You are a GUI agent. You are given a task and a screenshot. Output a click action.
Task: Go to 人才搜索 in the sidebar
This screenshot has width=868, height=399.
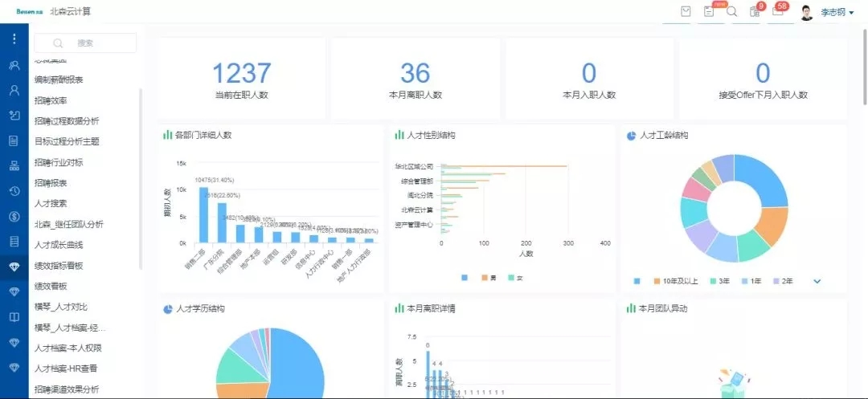[51, 203]
